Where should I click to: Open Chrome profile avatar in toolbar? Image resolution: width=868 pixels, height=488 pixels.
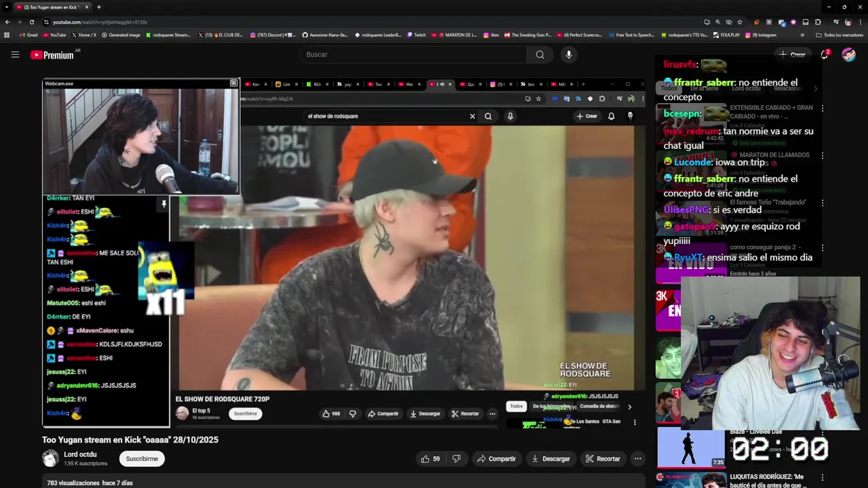point(848,22)
